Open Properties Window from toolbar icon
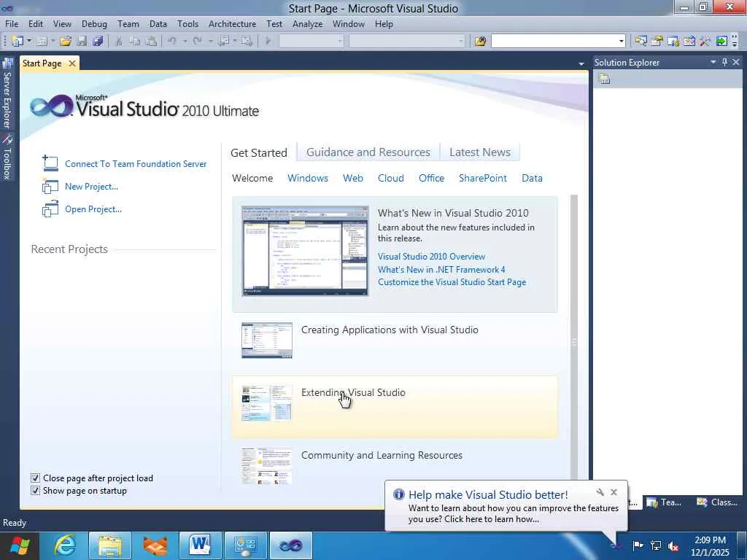Screen dimensions: 747x560 click(657, 41)
